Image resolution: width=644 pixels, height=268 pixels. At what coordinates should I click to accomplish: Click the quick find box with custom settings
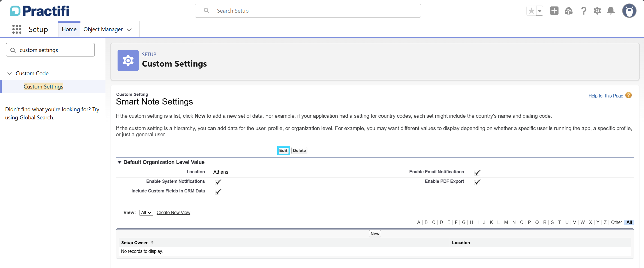[50, 50]
